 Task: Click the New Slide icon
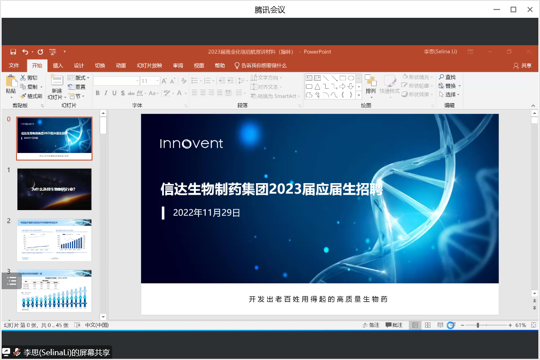click(57, 81)
